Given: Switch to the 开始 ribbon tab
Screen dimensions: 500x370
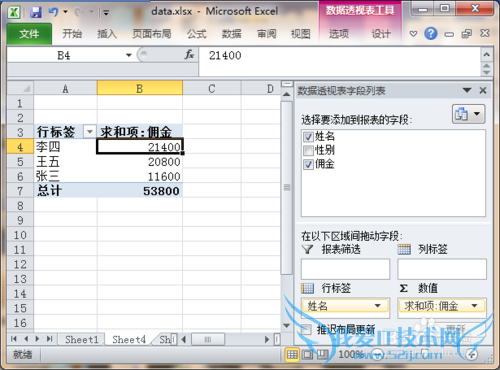Looking at the screenshot, I should pos(72,34).
